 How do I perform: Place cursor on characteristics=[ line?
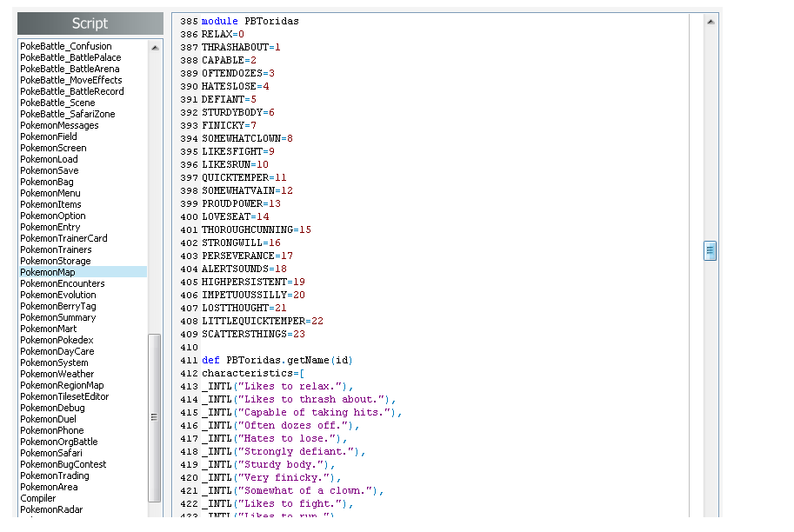(253, 373)
